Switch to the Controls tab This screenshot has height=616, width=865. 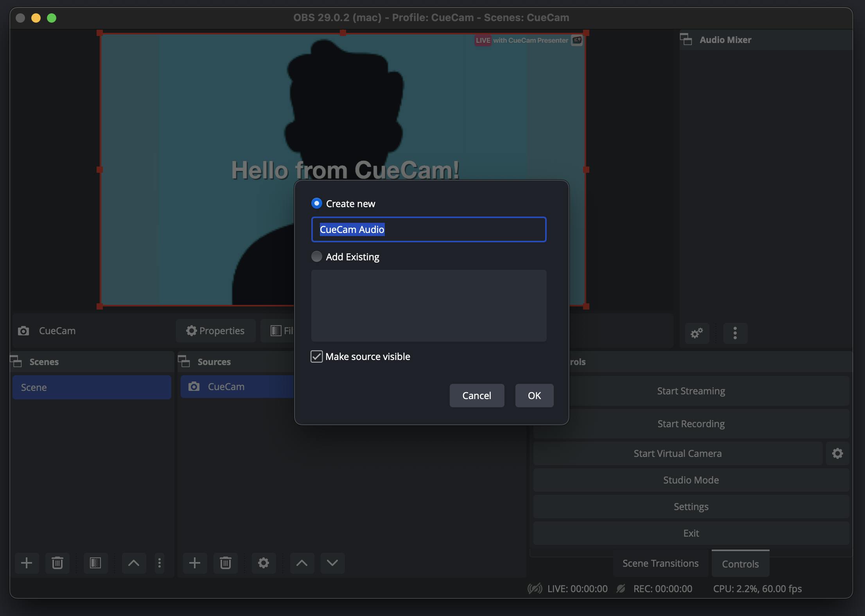pyautogui.click(x=740, y=564)
